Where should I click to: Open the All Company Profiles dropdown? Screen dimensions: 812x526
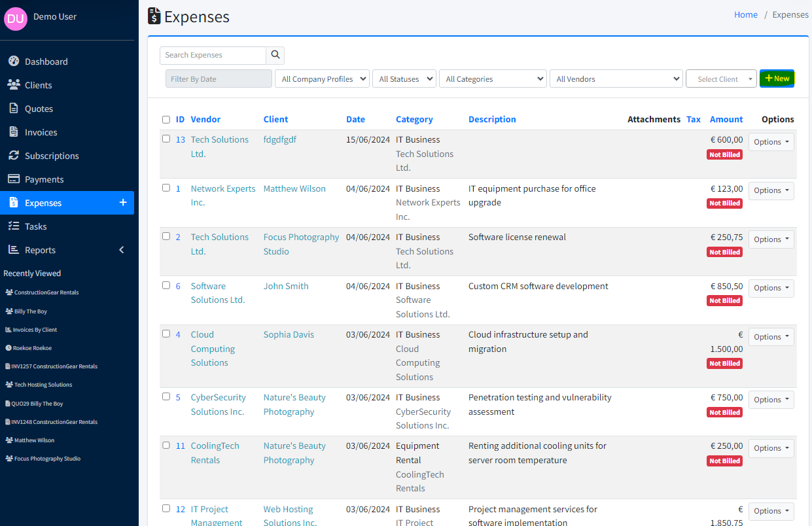(322, 79)
